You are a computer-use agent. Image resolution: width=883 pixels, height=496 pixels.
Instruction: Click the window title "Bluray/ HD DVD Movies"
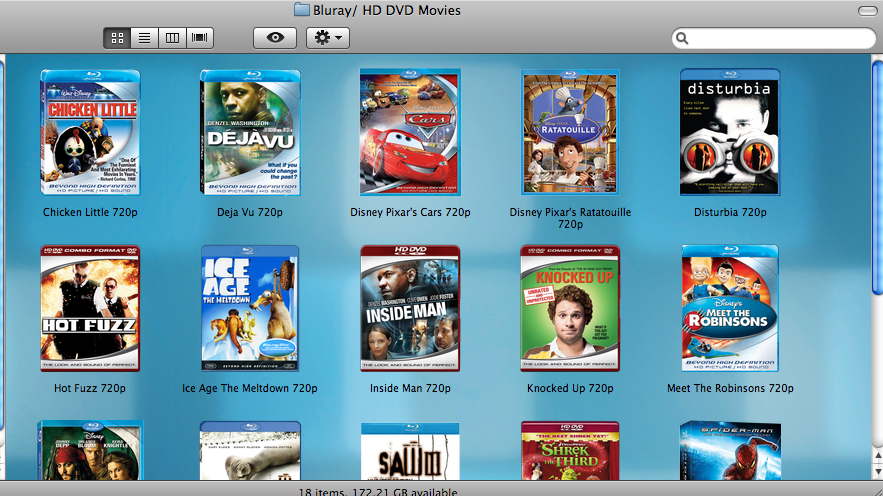click(x=387, y=10)
